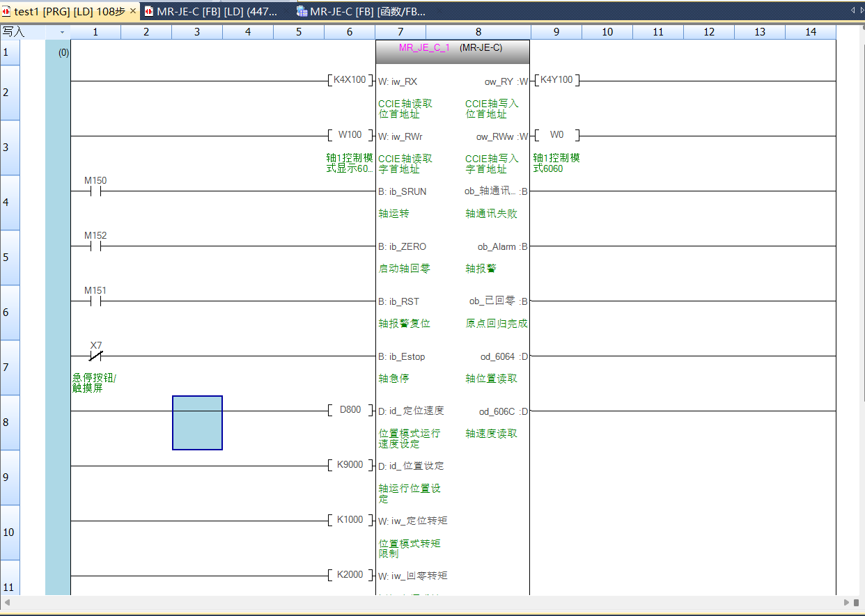The width and height of the screenshot is (865, 616).
Task: Select the K4X100 input operand
Action: point(350,80)
